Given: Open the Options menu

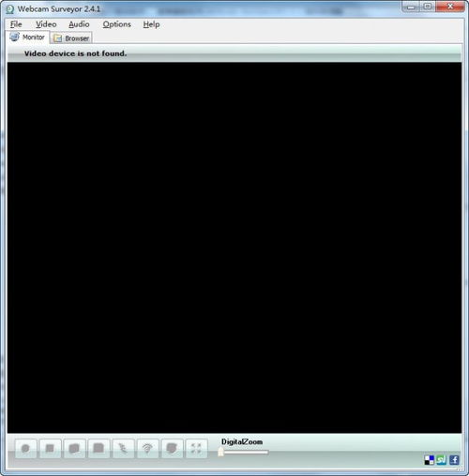Looking at the screenshot, I should [116, 24].
